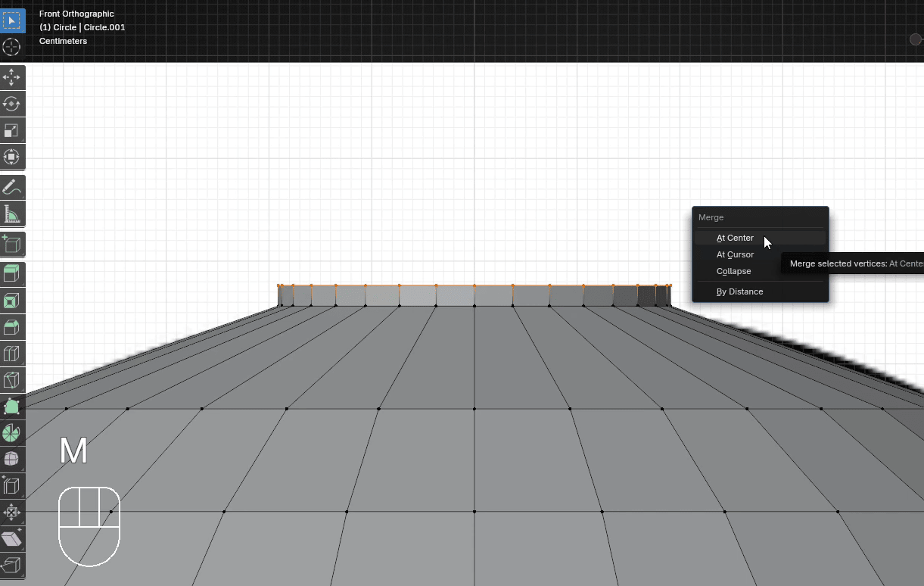Activate the Spin tool
Viewport: 924px width, 586px height.
coord(12,433)
